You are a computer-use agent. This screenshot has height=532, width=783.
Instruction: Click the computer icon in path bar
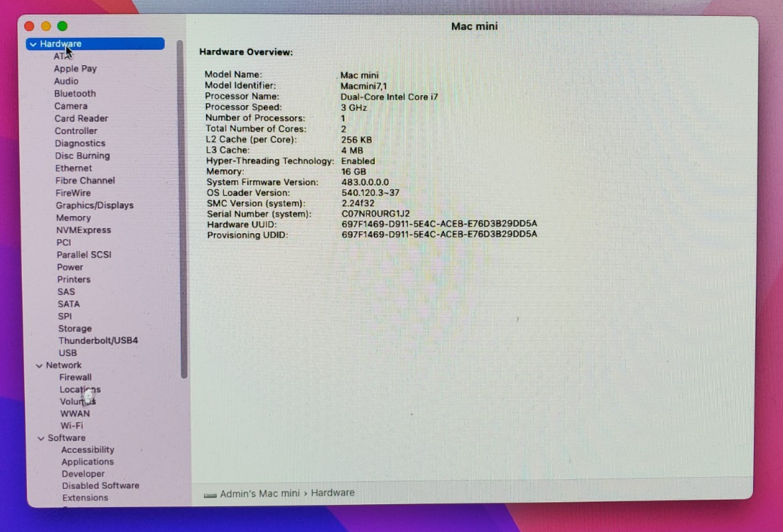(210, 495)
